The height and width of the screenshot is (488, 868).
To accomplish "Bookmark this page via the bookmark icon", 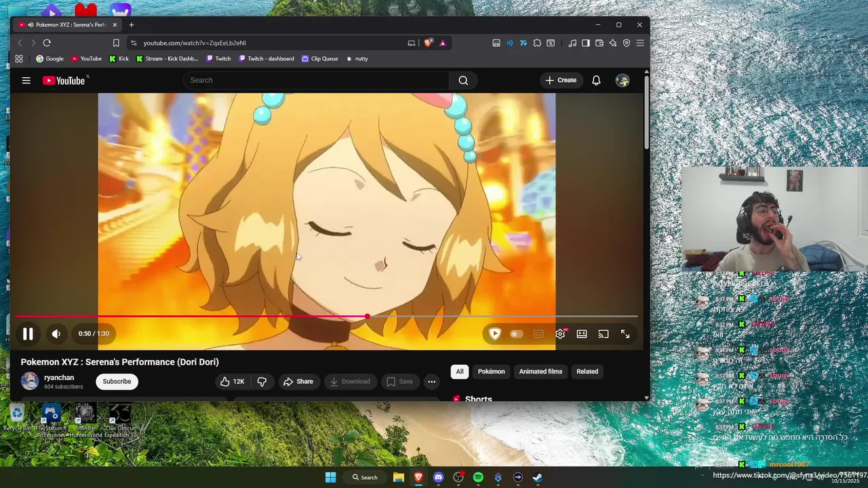I will point(116,43).
